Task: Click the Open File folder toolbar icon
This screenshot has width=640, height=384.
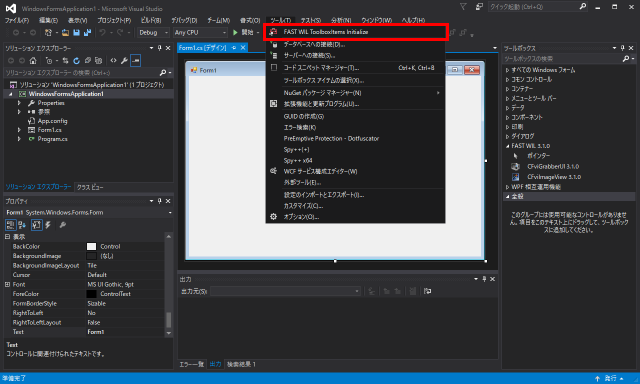Action: pyautogui.click(x=65, y=32)
